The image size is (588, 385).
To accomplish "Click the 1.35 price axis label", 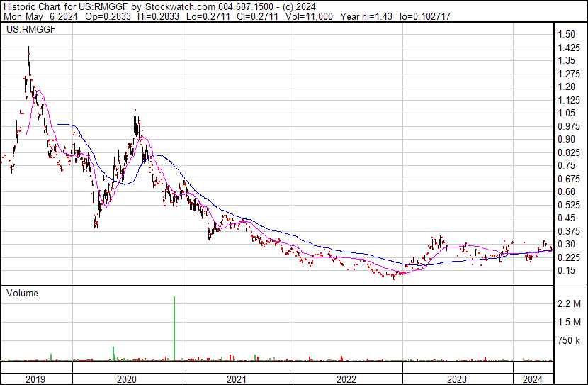I will pyautogui.click(x=566, y=60).
